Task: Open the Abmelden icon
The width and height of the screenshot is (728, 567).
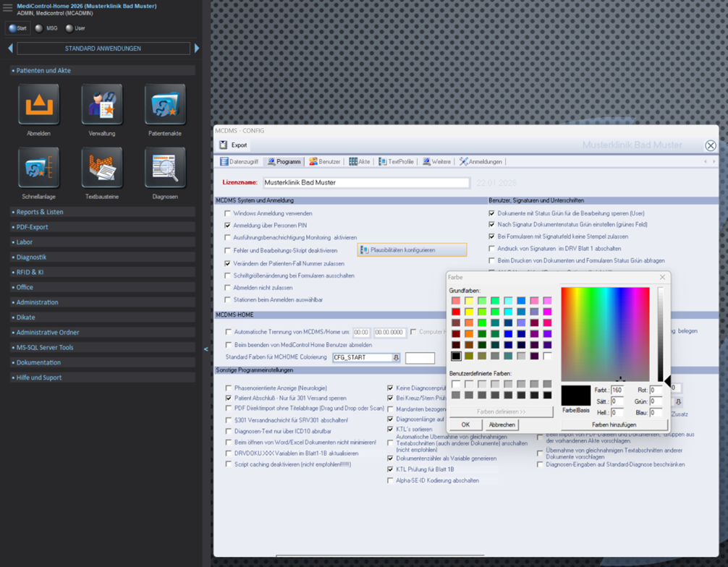Action: [38, 105]
